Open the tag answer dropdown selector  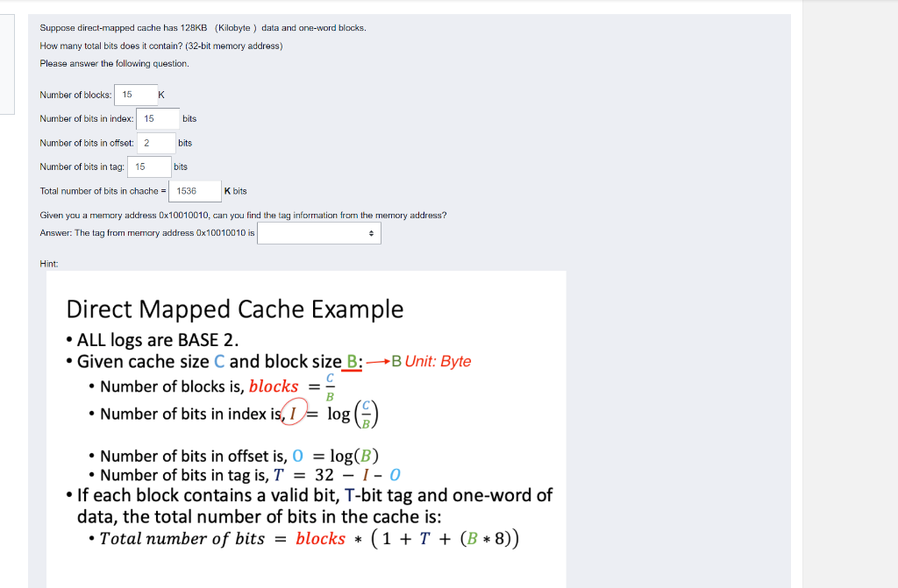[x=318, y=232]
